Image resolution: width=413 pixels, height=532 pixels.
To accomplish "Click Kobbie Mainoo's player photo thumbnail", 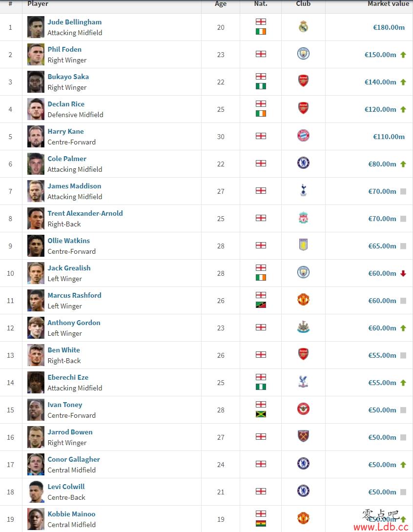I will click(36, 519).
